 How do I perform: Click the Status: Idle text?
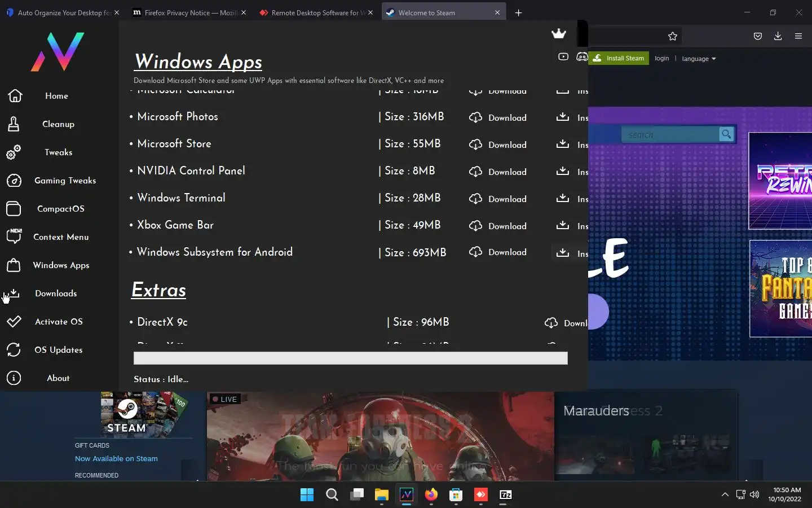click(161, 379)
